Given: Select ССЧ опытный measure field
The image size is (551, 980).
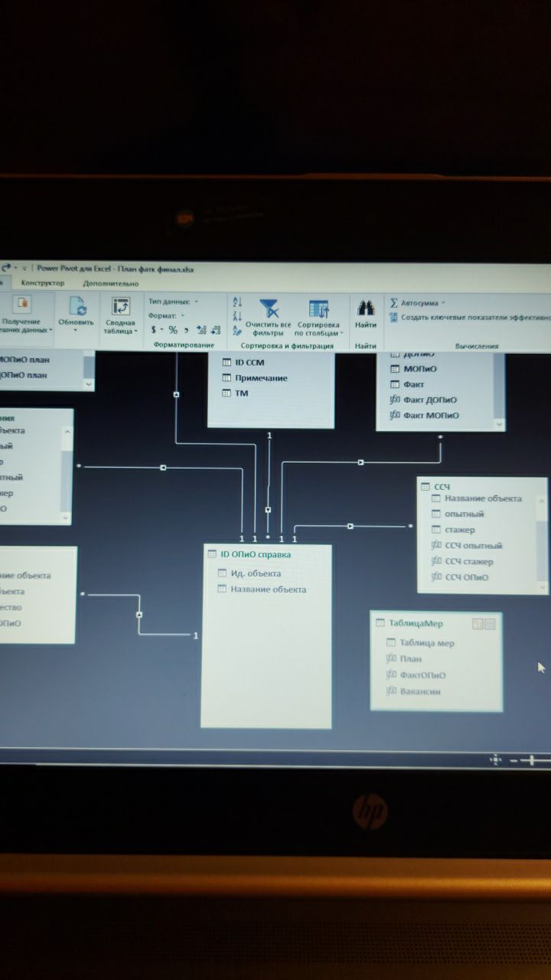Looking at the screenshot, I should 467,546.
